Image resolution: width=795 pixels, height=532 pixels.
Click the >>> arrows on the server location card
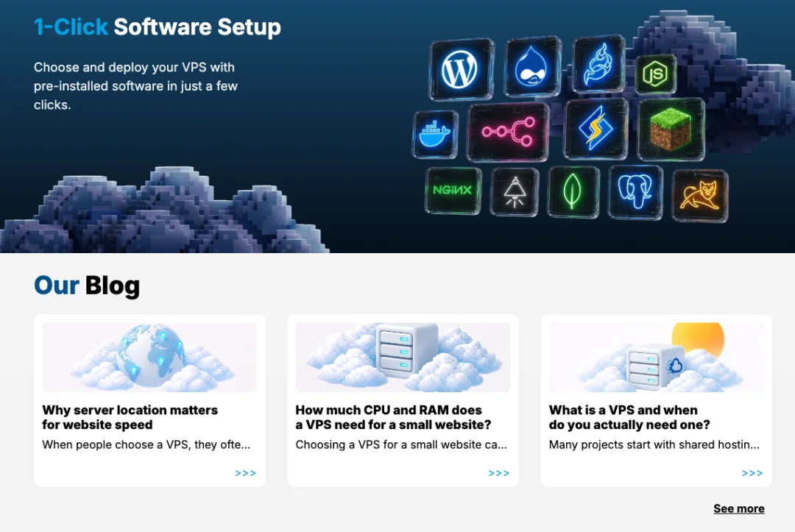pos(245,473)
